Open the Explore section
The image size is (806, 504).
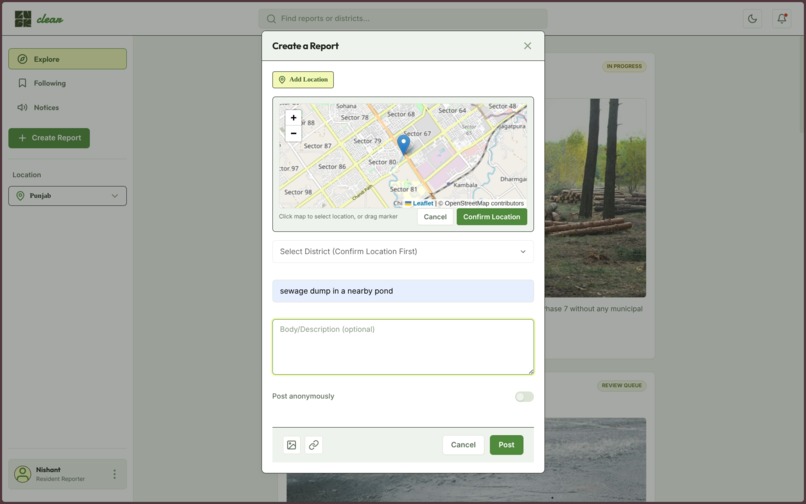tap(67, 59)
